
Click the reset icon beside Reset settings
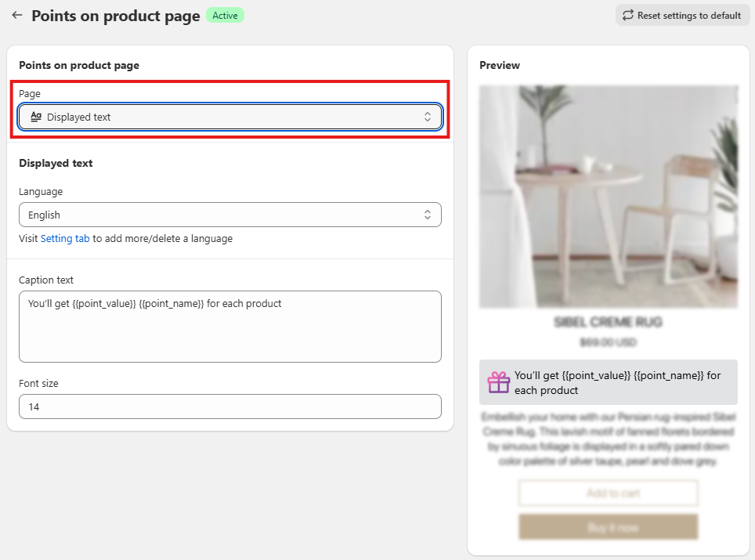[628, 15]
